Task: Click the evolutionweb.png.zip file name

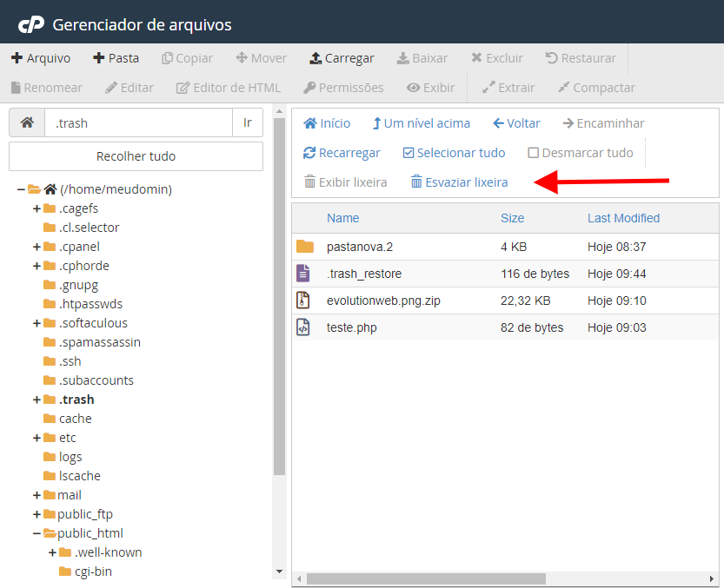Action: [x=383, y=301]
